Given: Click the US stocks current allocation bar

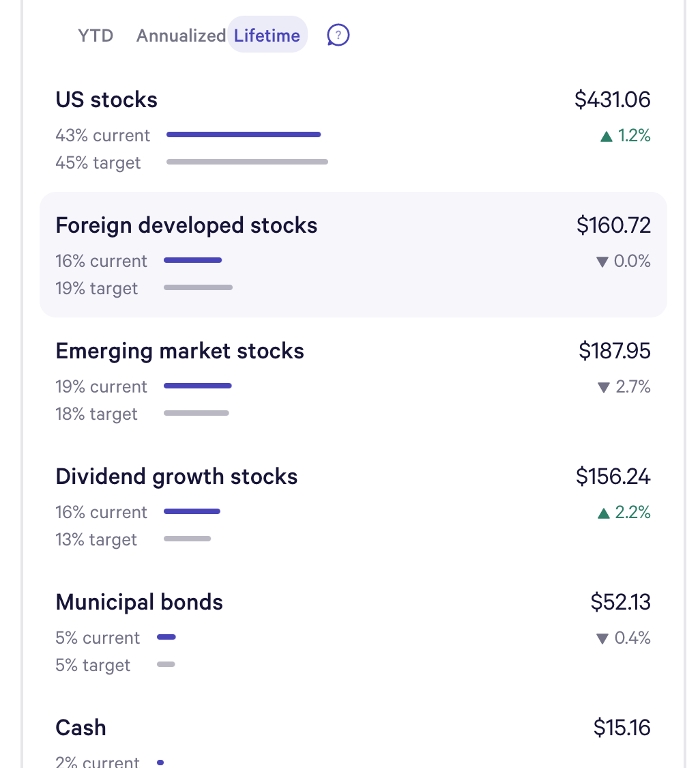Looking at the screenshot, I should click(x=244, y=134).
